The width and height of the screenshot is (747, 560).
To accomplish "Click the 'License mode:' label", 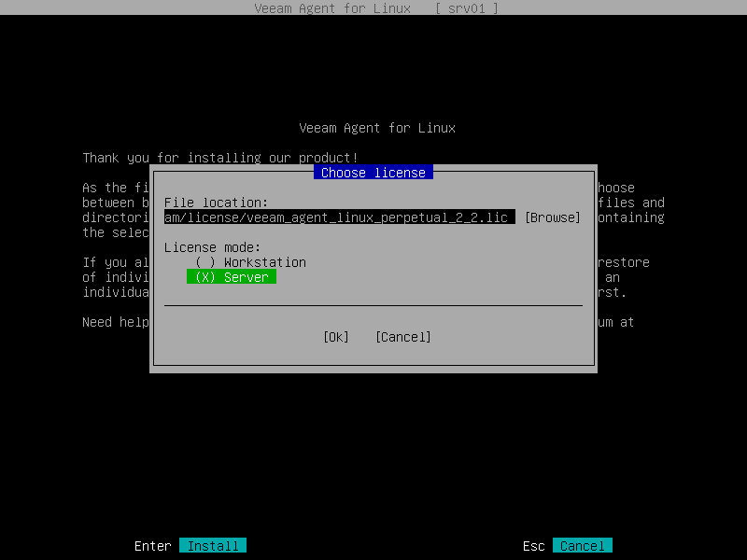I will 213,247.
